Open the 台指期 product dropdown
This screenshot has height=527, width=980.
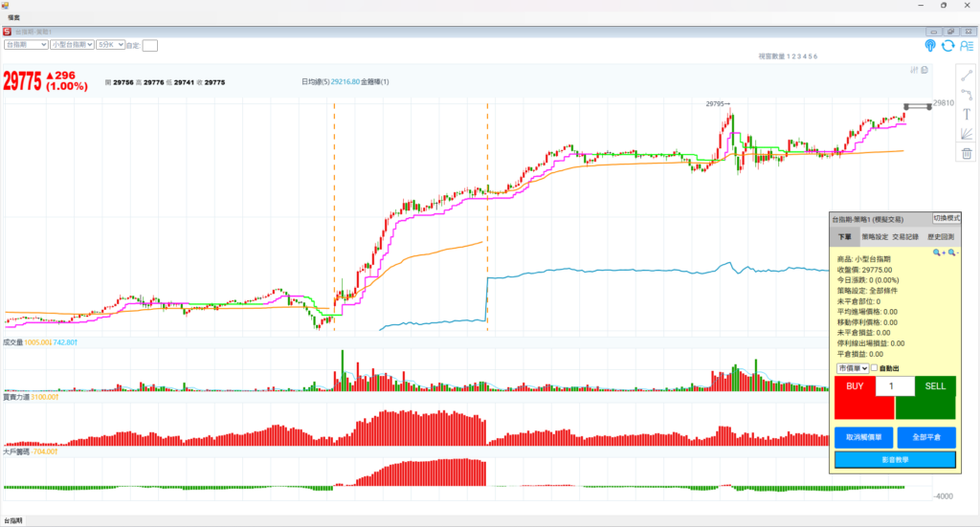tap(26, 44)
